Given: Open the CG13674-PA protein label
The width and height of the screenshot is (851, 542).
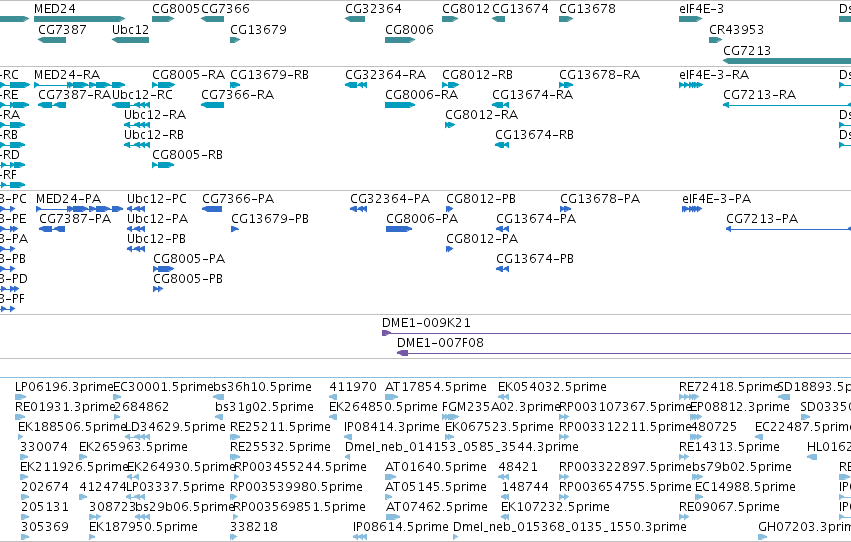Looking at the screenshot, I should pos(536,219).
